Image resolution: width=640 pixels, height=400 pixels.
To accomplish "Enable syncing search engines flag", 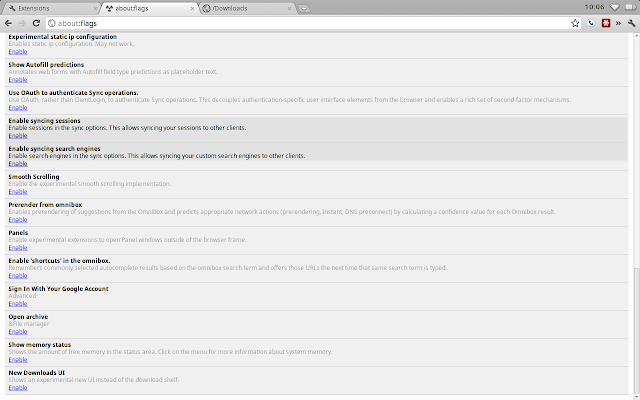I will [x=18, y=164].
